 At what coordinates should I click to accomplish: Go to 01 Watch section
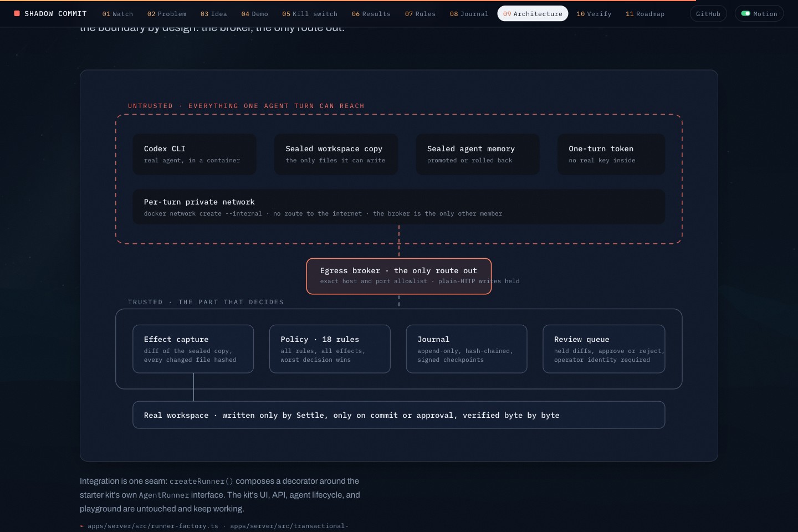coord(117,14)
